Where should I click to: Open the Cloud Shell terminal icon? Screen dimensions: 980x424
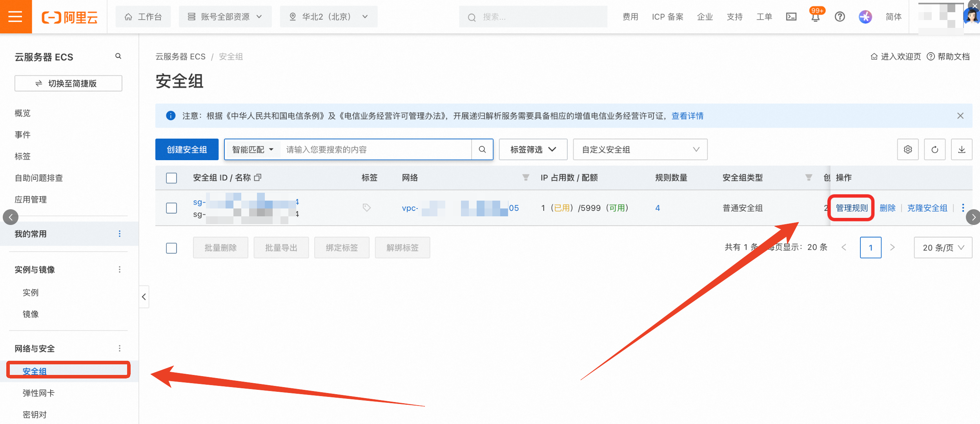pos(791,16)
